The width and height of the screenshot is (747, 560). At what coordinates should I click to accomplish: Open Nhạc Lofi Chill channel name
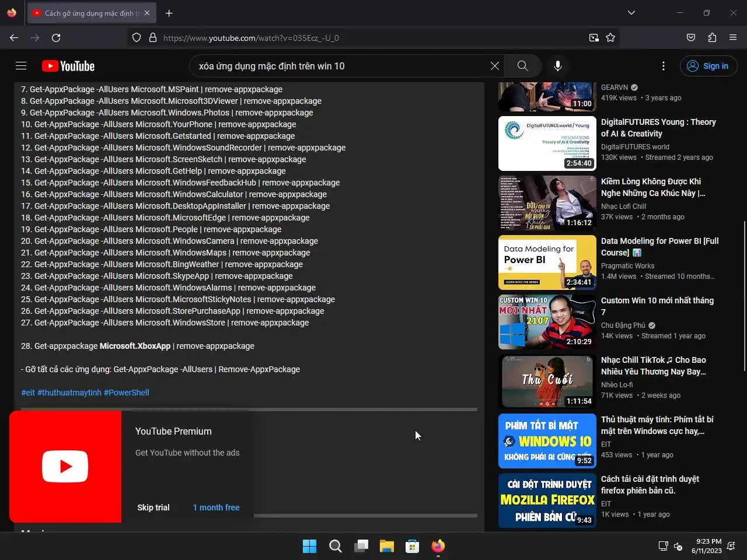pos(623,206)
